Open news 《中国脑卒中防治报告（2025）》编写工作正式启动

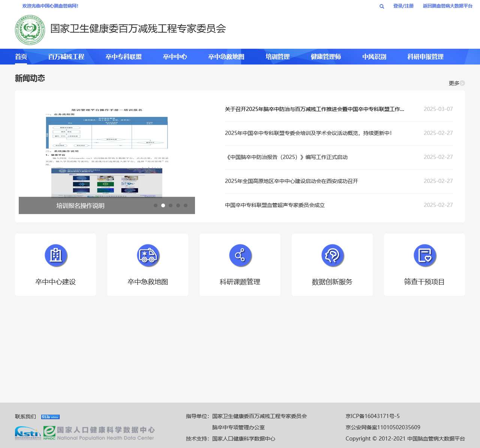tap(286, 157)
